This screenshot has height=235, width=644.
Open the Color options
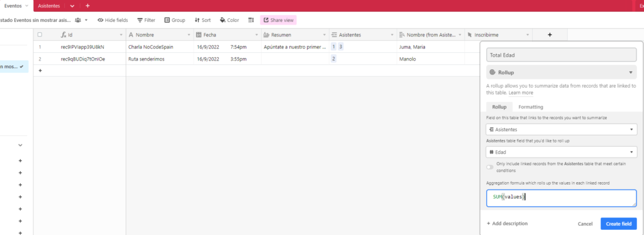click(230, 20)
